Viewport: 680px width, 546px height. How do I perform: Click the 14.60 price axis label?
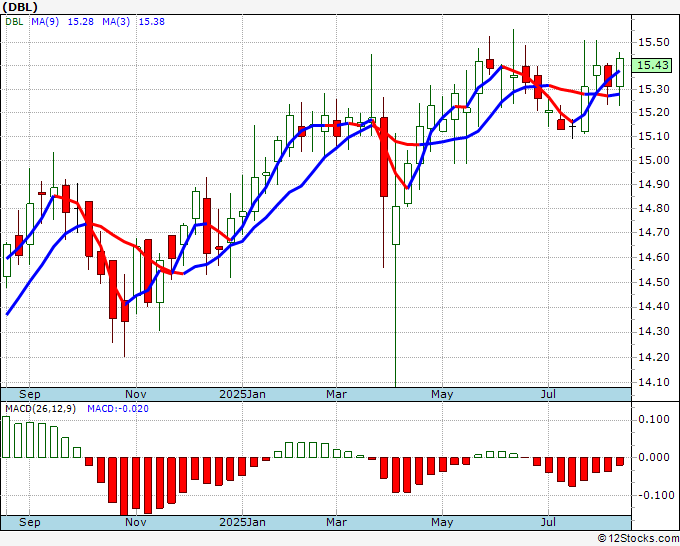(x=653, y=257)
